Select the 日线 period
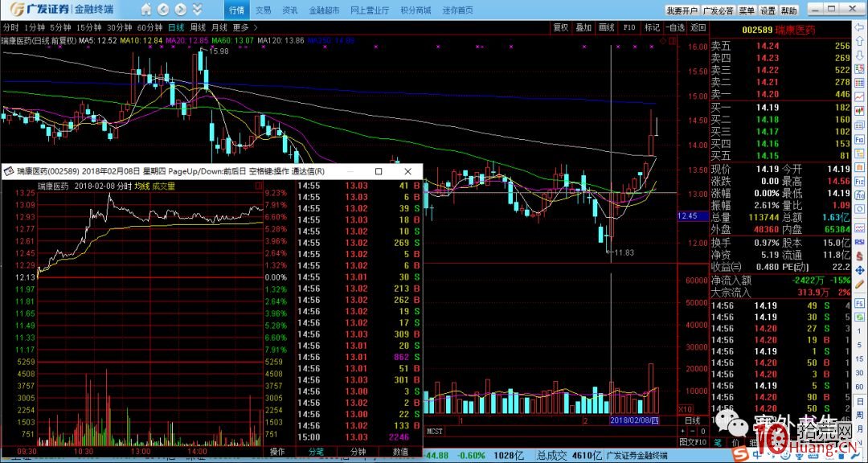Image resolution: width=868 pixels, height=463 pixels. (177, 27)
